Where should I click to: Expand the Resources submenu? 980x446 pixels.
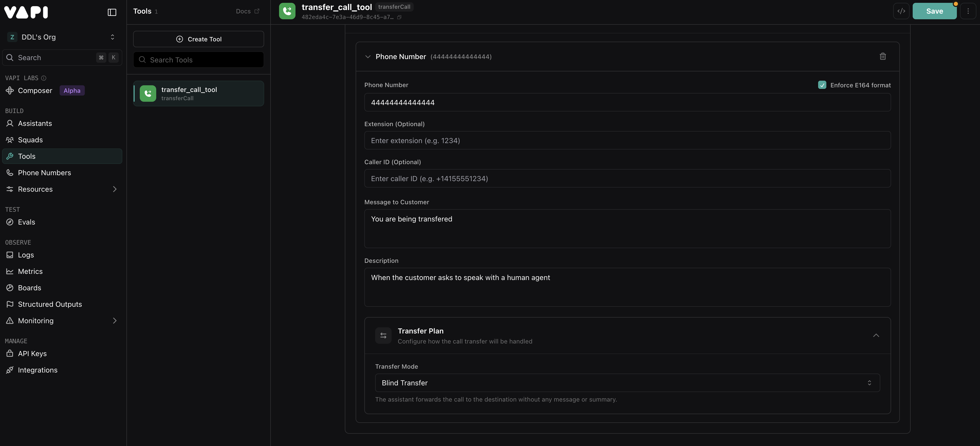[x=115, y=189]
